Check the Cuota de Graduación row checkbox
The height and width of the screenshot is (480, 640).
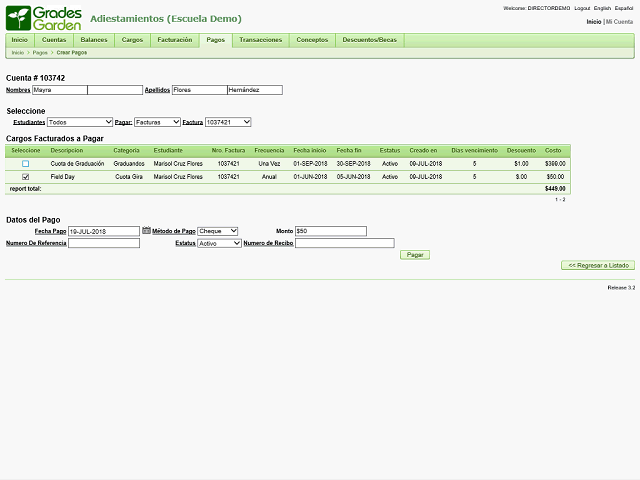coord(26,164)
